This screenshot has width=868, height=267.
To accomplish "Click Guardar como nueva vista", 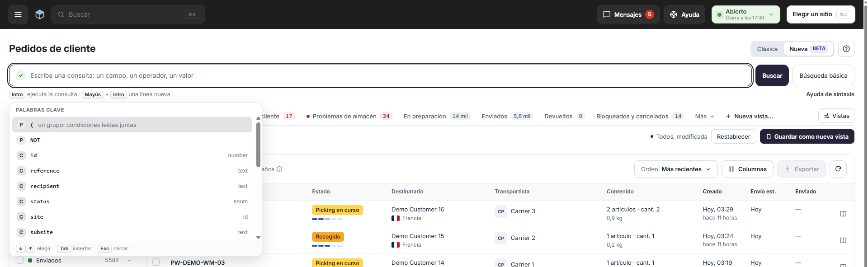I will [x=807, y=136].
